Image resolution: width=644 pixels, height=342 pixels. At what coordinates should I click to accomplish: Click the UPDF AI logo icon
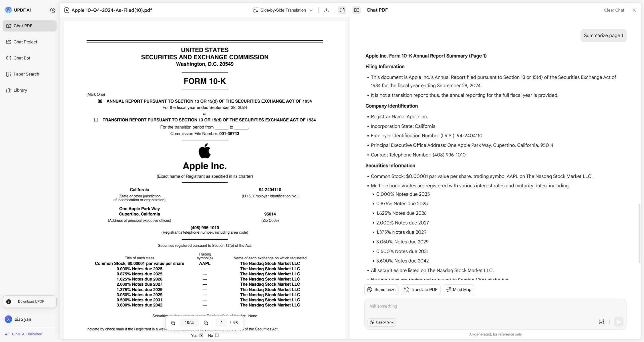pos(8,10)
